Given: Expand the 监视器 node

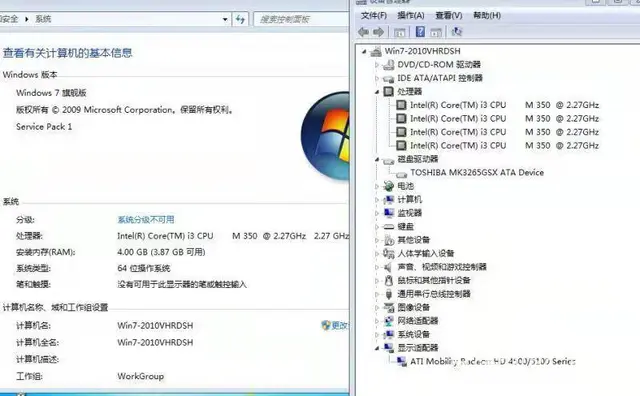Looking at the screenshot, I should [x=377, y=213].
